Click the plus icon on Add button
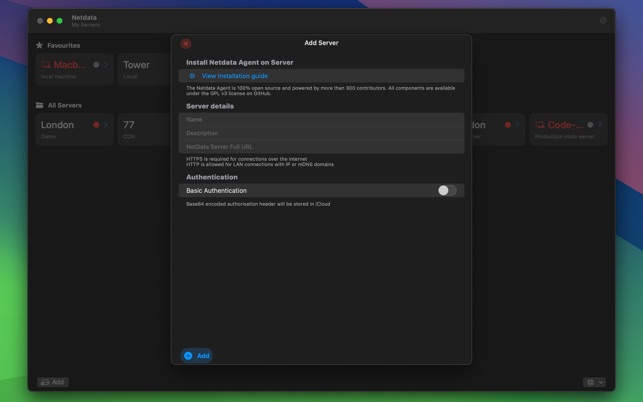Viewport: 643px width, 402px height. click(x=188, y=356)
